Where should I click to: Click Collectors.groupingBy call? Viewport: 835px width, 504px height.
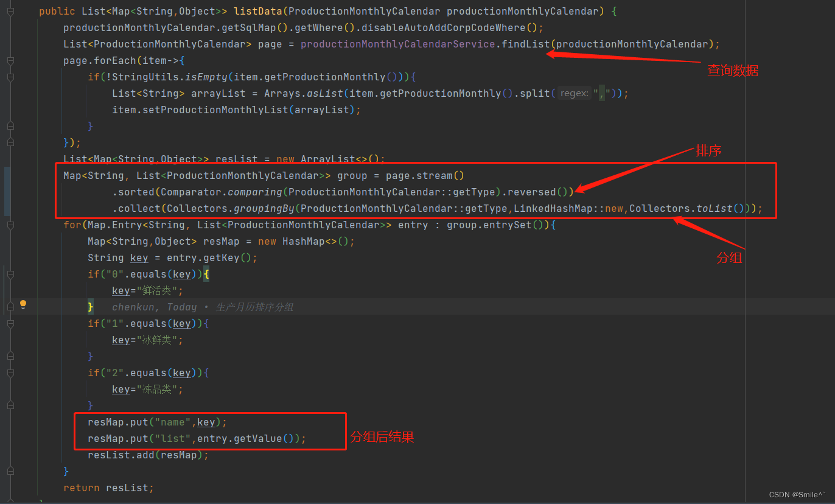pyautogui.click(x=231, y=209)
